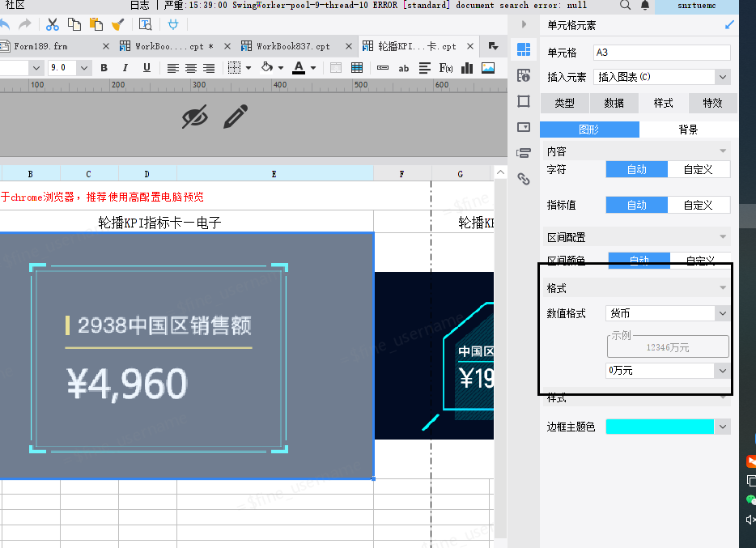Open template search (T magnifier) icon
Viewport: 756px width, 548px height.
[x=145, y=24]
